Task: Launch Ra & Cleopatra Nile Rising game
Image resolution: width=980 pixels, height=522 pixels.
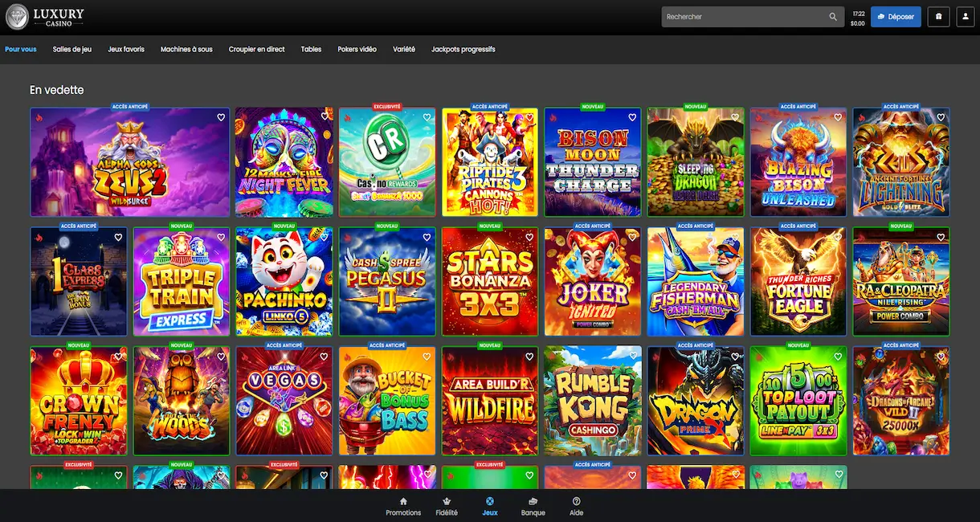Action: click(901, 282)
